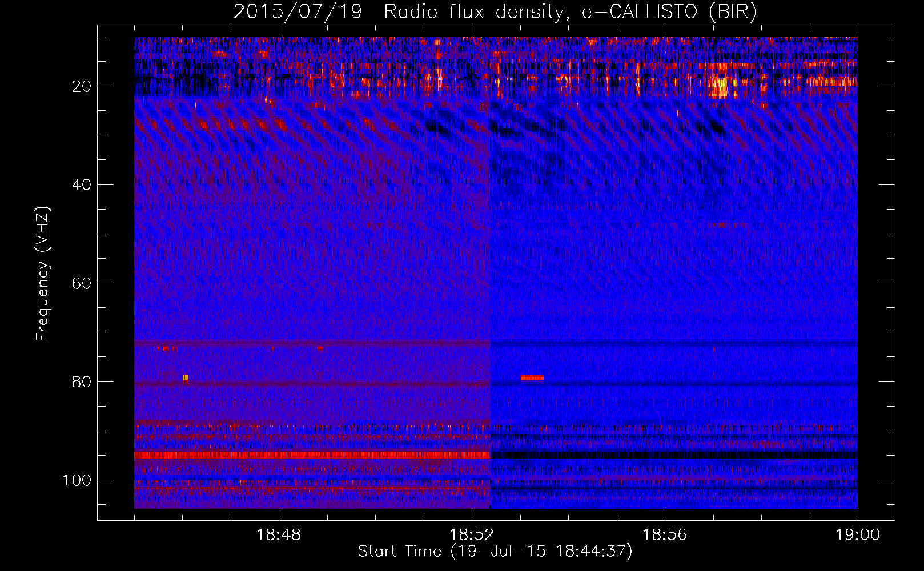Click the short red burst near 80 MHz
Viewport: 924px width, 571px height.
532,377
